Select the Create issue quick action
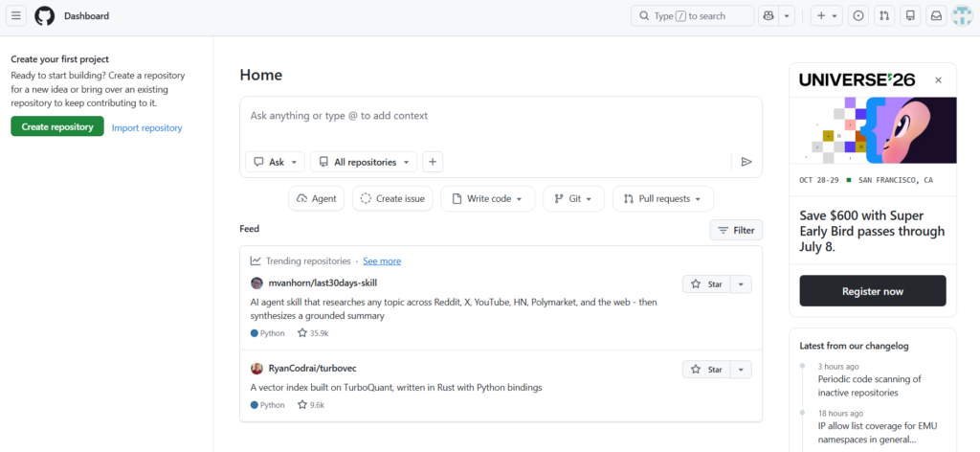This screenshot has width=980, height=452. pyautogui.click(x=392, y=198)
